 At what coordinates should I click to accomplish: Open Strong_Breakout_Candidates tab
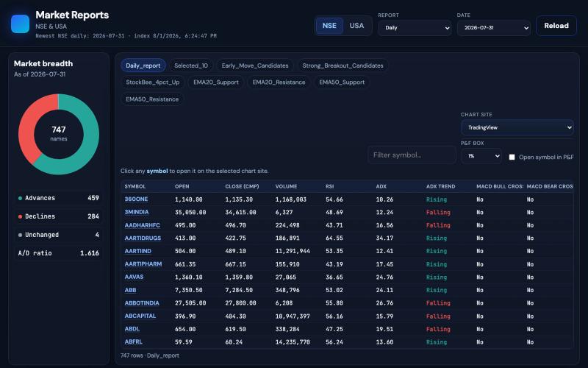343,66
